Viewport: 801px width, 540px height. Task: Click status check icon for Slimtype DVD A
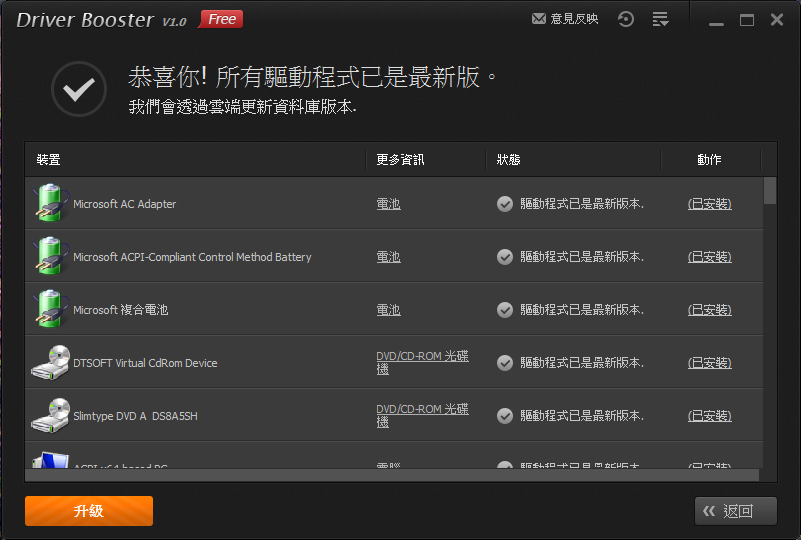(x=505, y=416)
